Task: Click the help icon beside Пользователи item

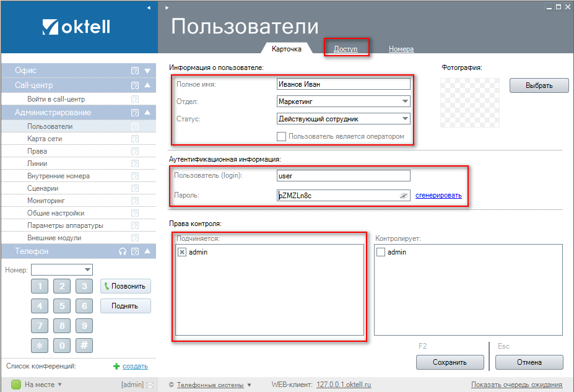Action: point(134,126)
